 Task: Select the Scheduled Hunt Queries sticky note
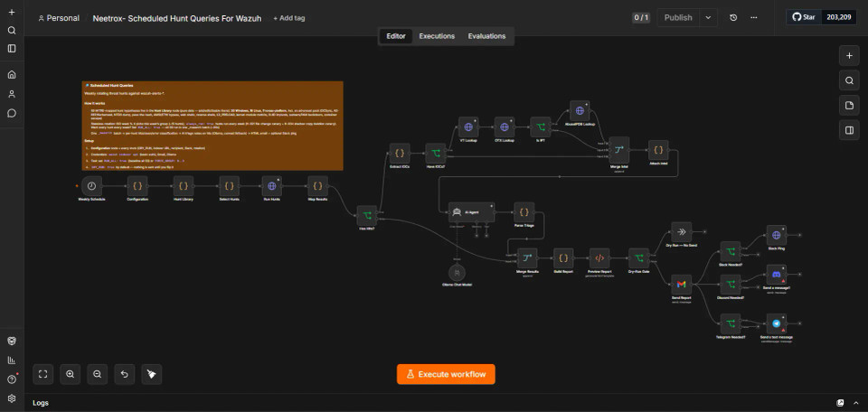(212, 126)
